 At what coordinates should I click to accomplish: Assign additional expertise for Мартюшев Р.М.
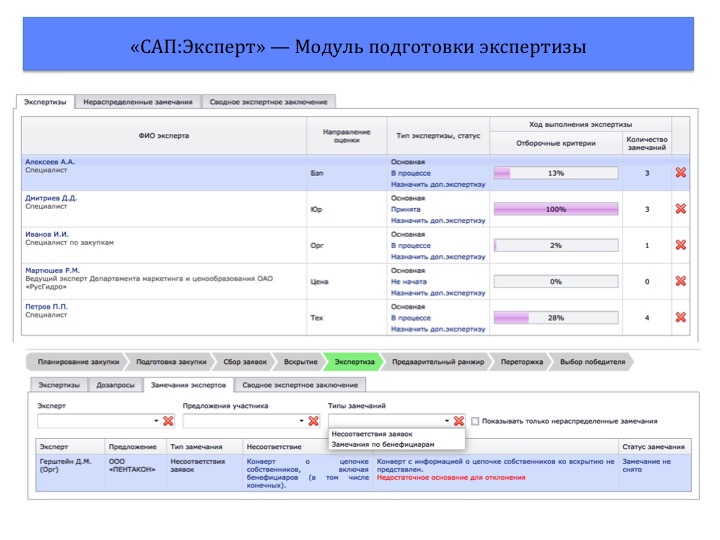tap(438, 292)
